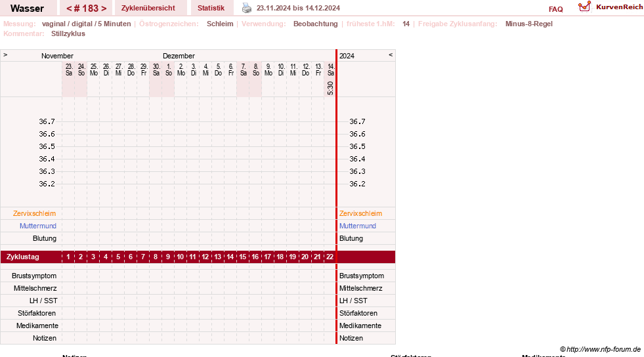The width and height of the screenshot is (644, 357).
Task: Click the Zyklustag row label
Action: coord(22,257)
